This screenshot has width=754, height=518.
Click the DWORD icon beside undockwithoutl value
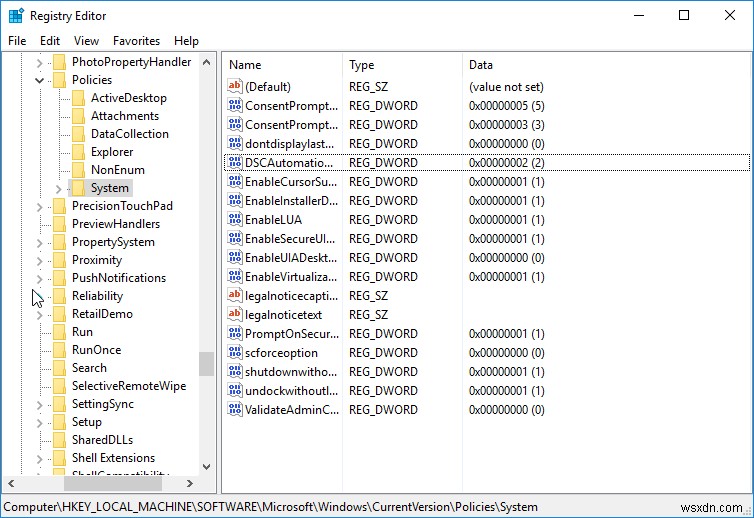click(235, 390)
